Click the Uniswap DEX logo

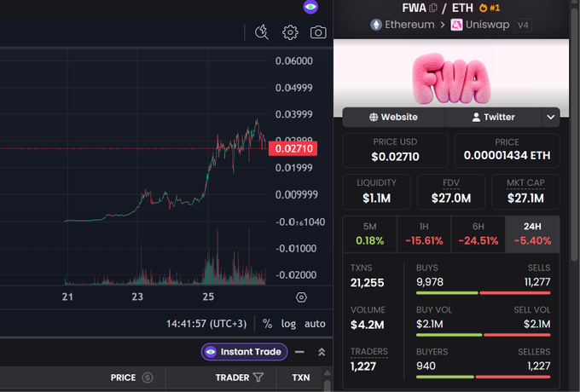tap(456, 25)
